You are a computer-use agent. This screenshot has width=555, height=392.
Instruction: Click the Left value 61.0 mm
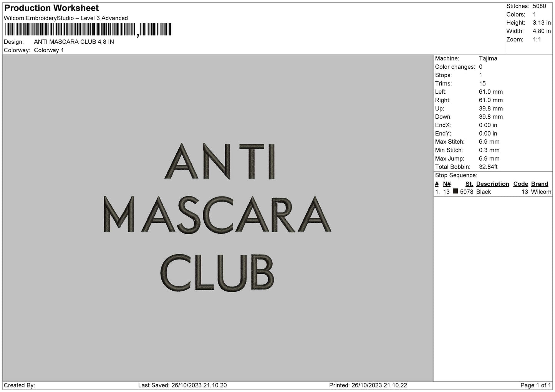click(491, 92)
